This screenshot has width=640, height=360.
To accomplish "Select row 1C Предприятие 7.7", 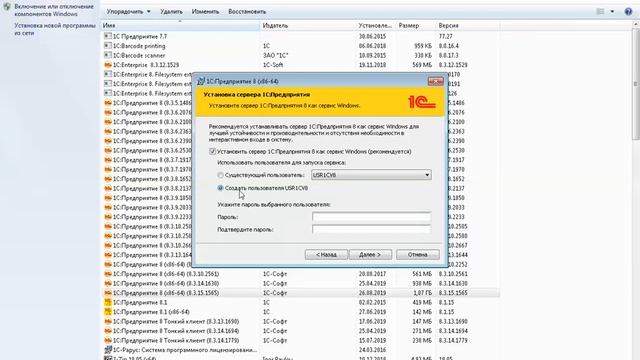I will [x=300, y=36].
